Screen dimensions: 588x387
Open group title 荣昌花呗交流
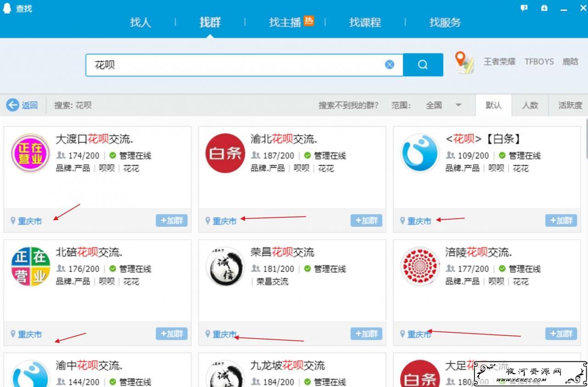282,252
